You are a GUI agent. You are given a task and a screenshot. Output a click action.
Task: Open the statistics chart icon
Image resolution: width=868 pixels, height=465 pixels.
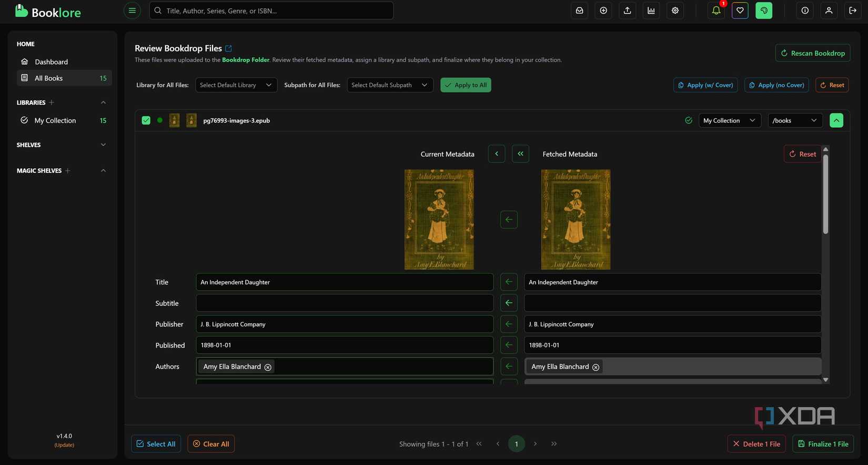pyautogui.click(x=651, y=11)
